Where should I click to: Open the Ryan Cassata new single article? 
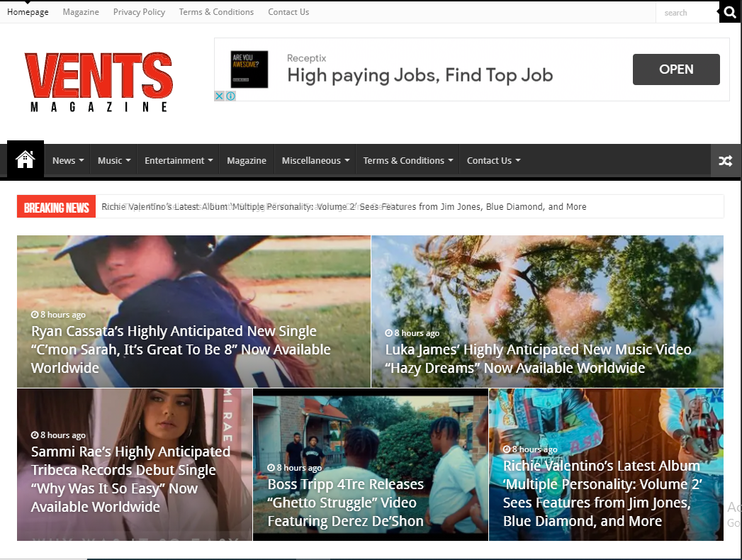click(x=181, y=349)
